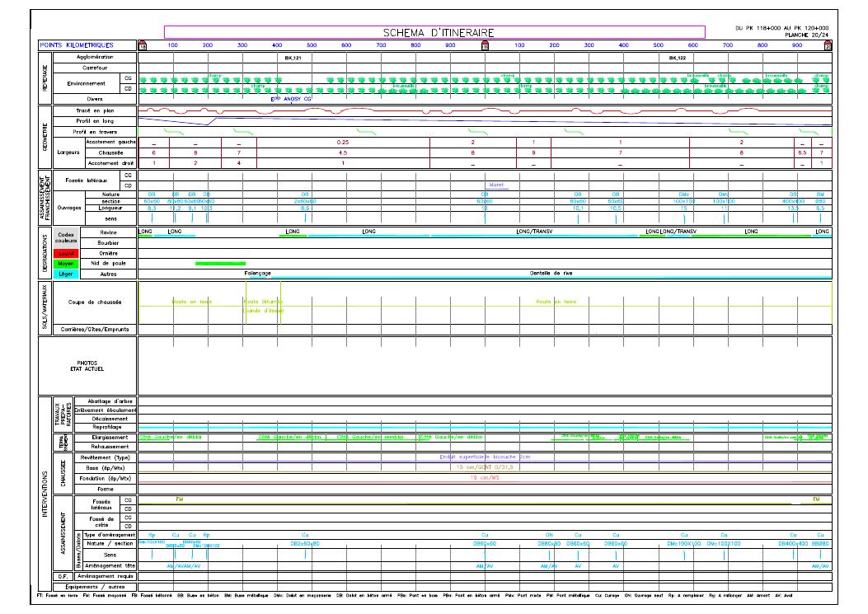This screenshot has height=614, width=868.
Task: Click the Dentelle de rive label
Action: 551,272
